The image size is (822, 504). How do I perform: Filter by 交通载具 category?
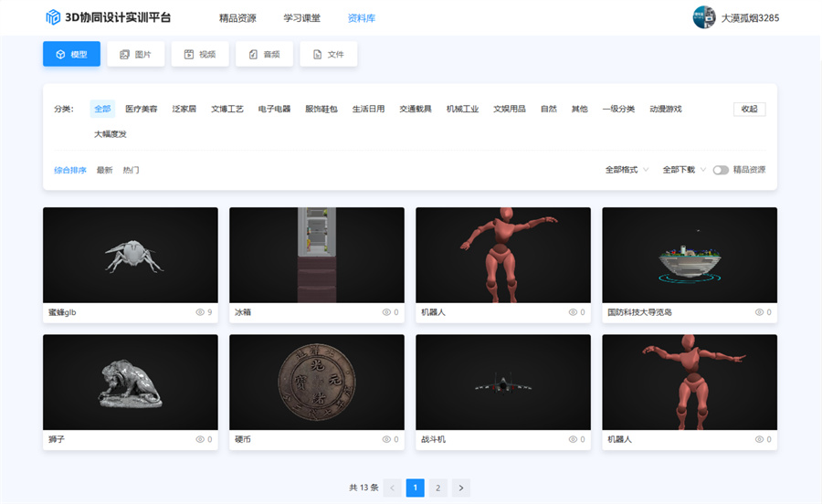(x=416, y=109)
